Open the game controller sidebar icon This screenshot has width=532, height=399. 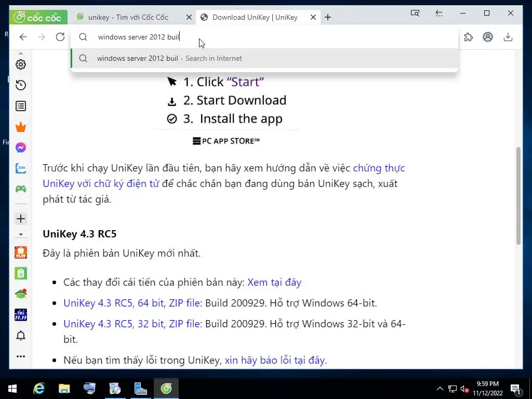[21, 189]
